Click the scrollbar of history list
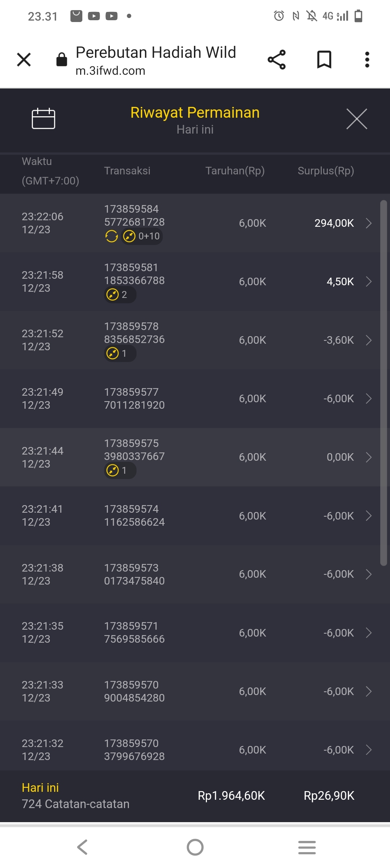390x868 pixels. [x=383, y=383]
